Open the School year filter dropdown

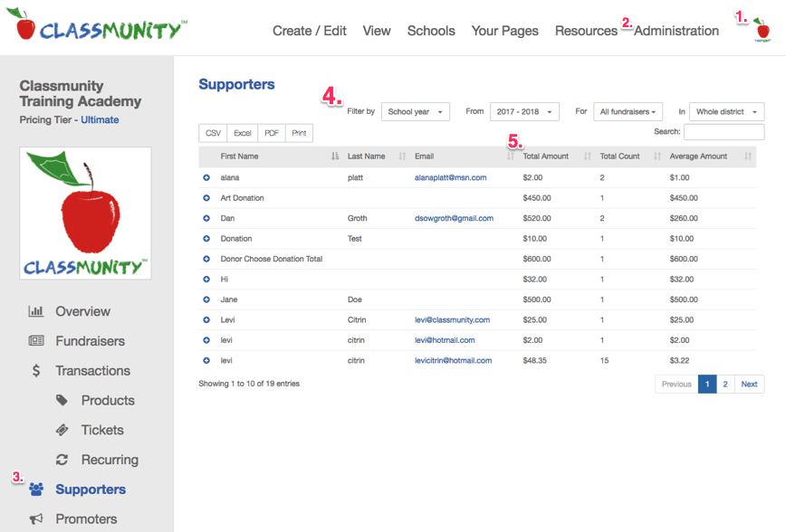pos(415,111)
